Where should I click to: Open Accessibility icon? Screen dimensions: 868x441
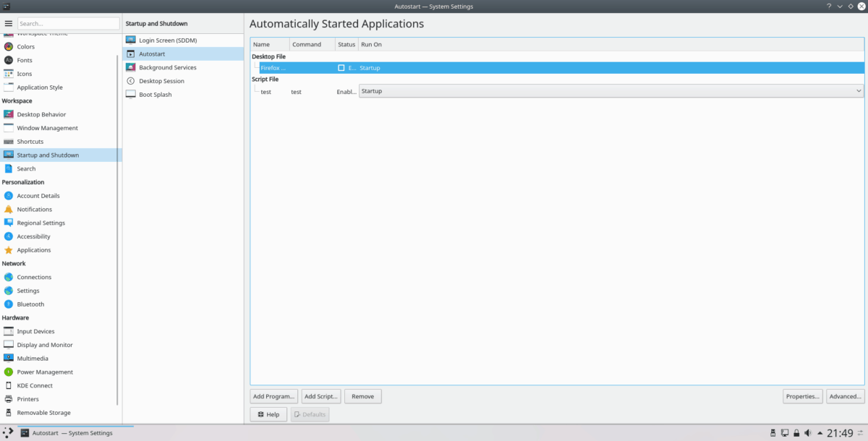(9, 236)
